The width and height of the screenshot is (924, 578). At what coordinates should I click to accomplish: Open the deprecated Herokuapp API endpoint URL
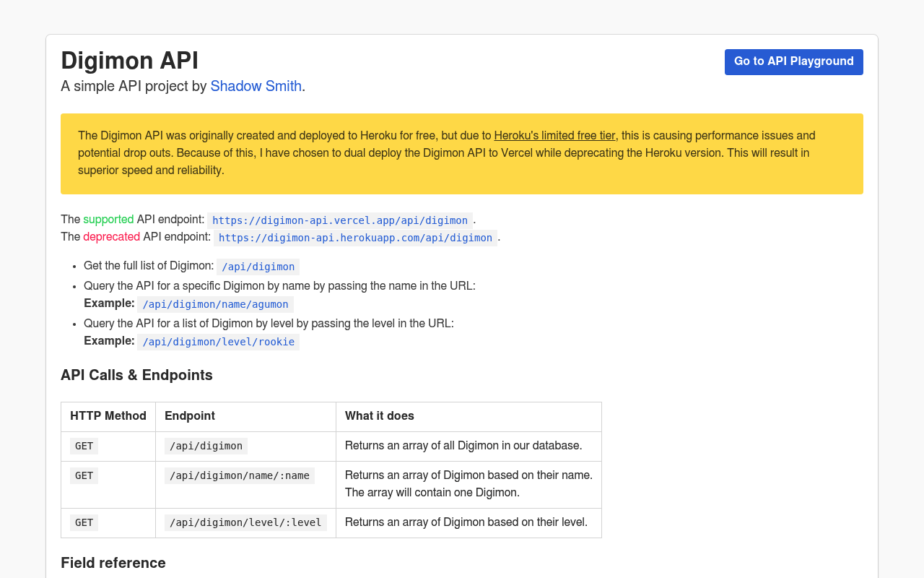pyautogui.click(x=355, y=238)
